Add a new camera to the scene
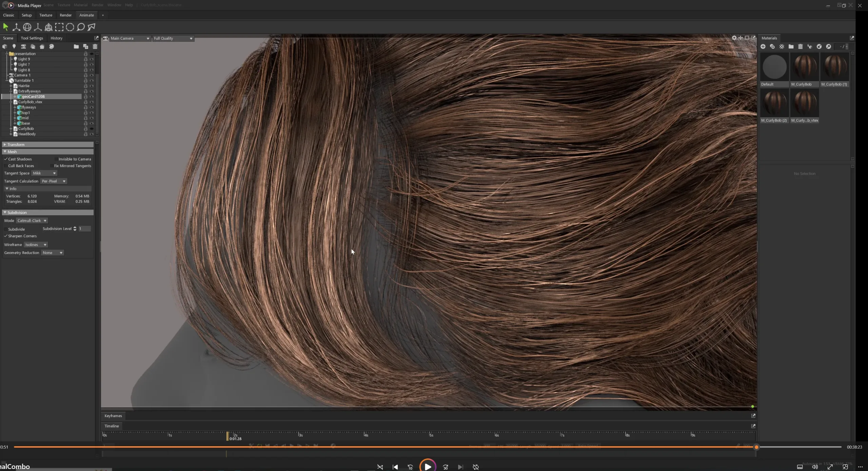 [x=23, y=46]
